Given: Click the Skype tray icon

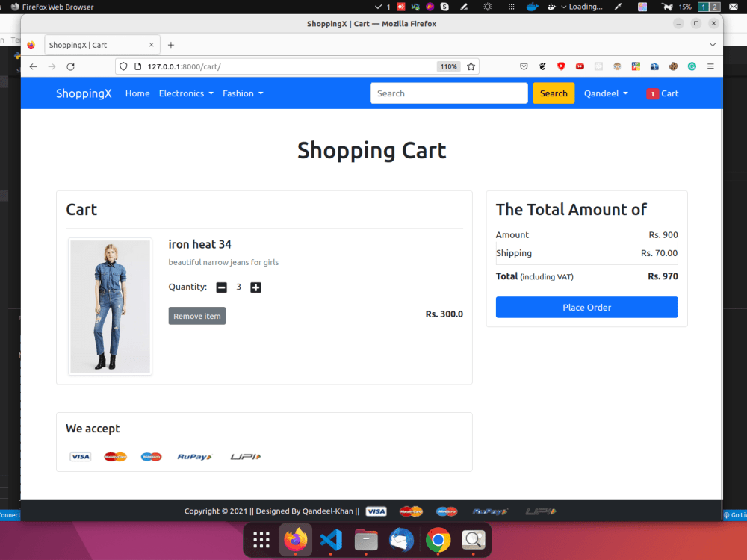Looking at the screenshot, I should click(x=444, y=7).
